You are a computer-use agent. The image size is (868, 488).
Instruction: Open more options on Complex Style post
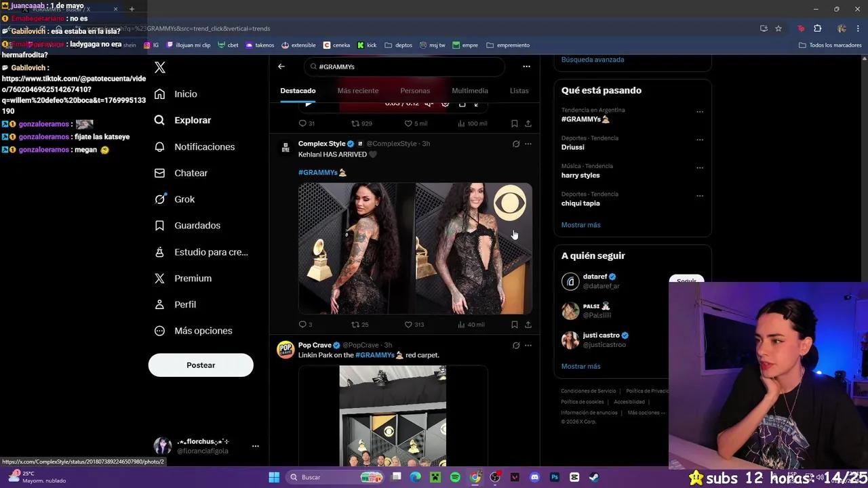(528, 144)
